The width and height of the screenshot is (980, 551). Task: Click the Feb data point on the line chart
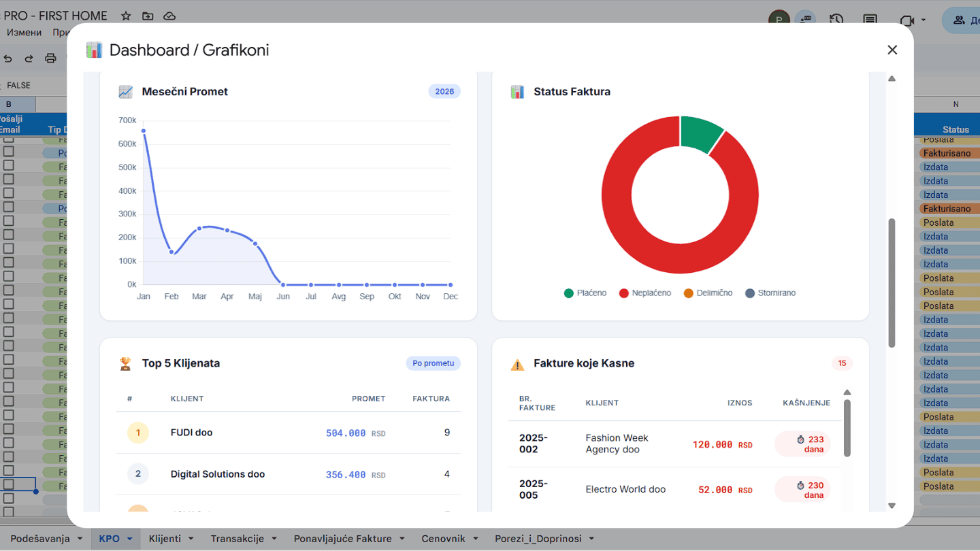[171, 252]
